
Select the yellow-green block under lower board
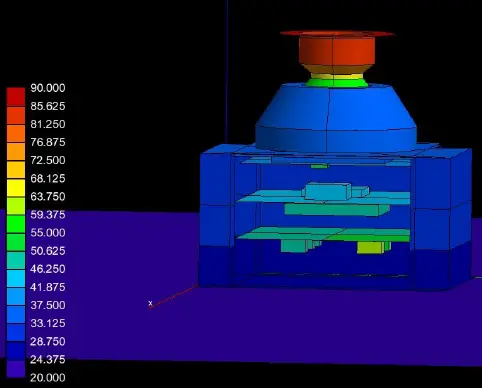(373, 247)
